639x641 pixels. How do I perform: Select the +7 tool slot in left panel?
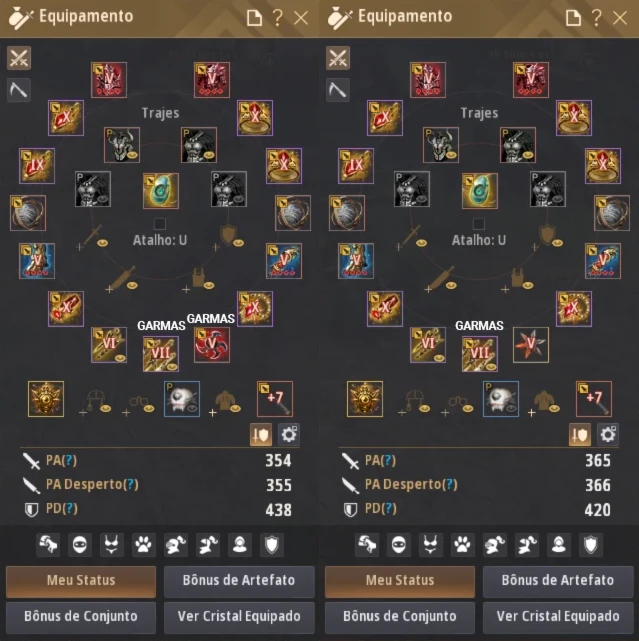click(x=275, y=399)
